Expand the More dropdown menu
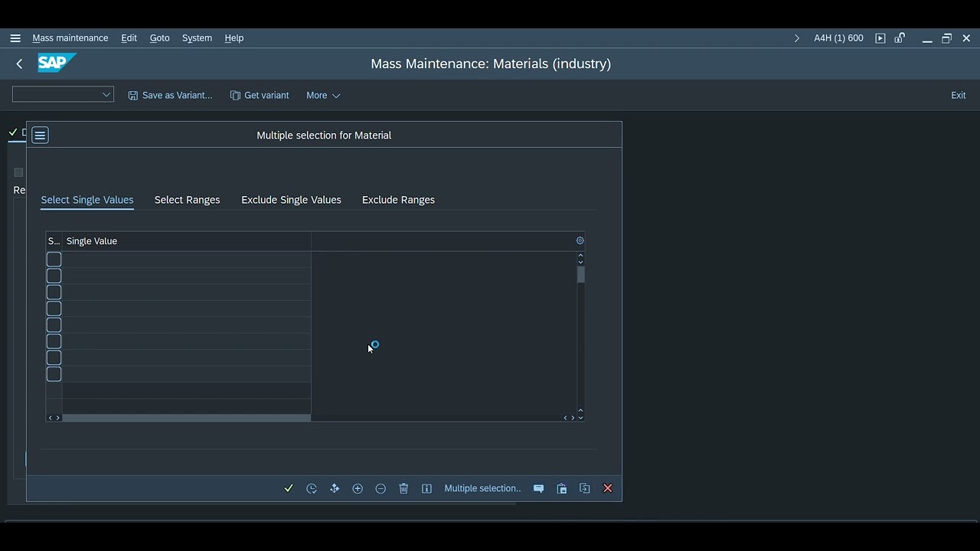This screenshot has width=980, height=551. [323, 96]
